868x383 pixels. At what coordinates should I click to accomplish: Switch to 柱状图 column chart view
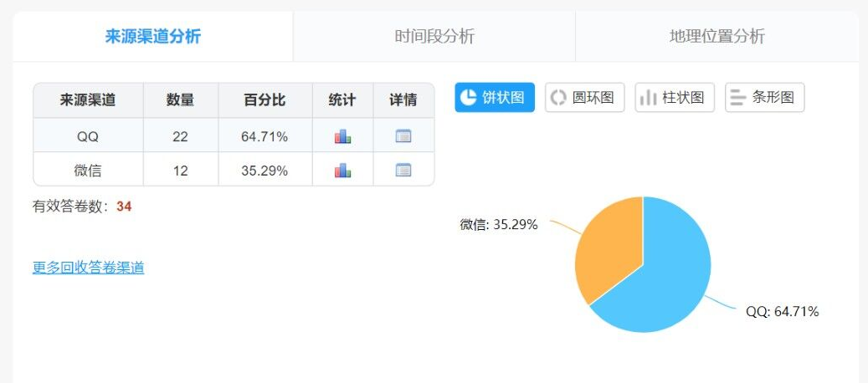click(675, 98)
